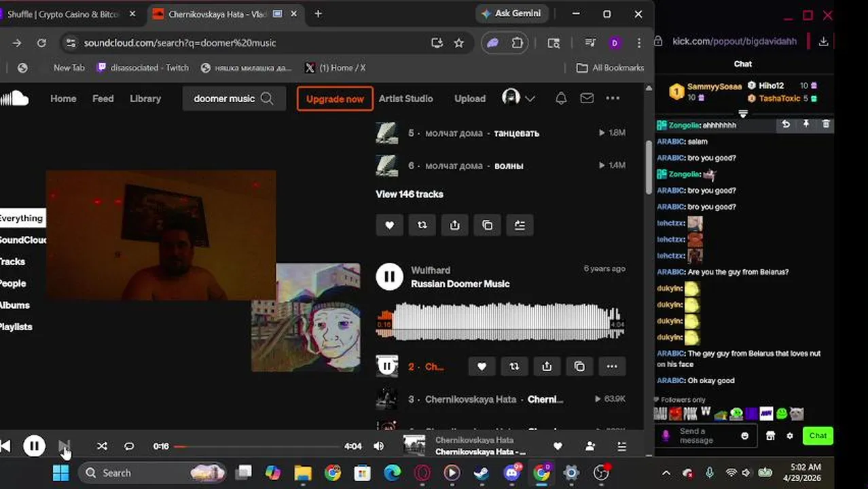868x489 pixels.
Task: Filter search results by People
Action: (x=13, y=283)
